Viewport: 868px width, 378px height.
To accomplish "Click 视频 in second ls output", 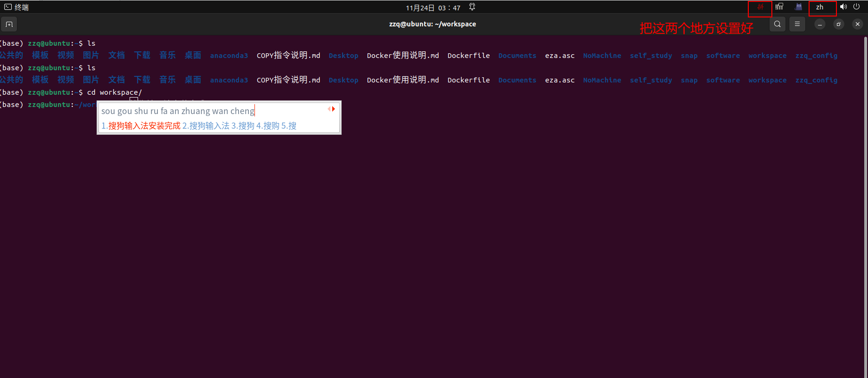I will click(66, 80).
